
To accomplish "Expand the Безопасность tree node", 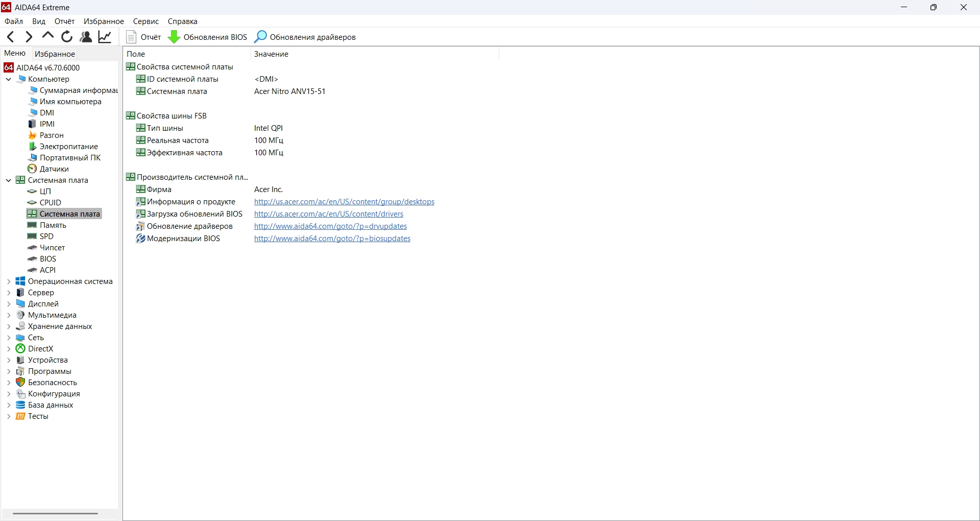I will [x=9, y=383].
